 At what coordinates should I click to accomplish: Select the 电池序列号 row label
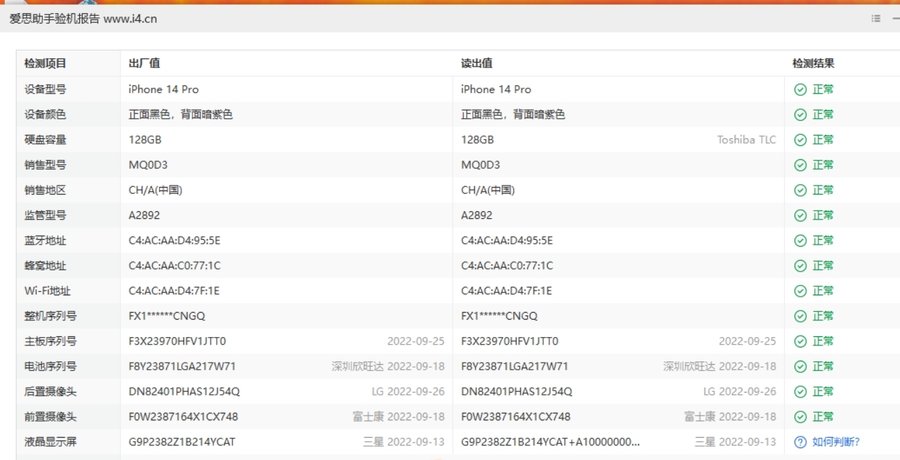tap(51, 366)
